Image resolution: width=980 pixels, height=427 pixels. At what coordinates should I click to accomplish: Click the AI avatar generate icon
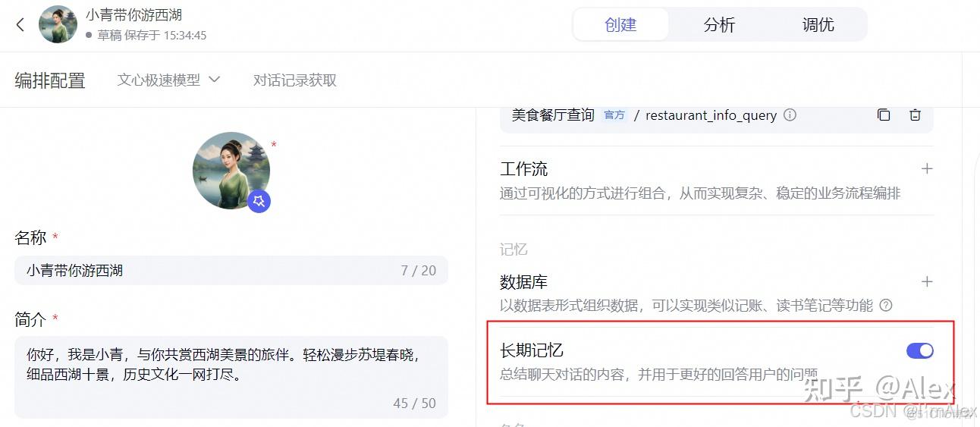coord(259,201)
